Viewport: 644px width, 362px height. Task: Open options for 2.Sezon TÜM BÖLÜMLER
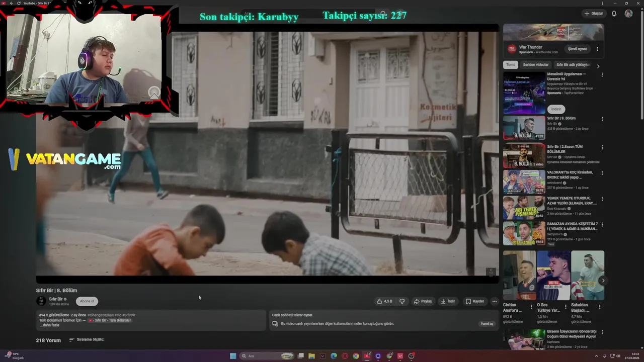(x=602, y=147)
